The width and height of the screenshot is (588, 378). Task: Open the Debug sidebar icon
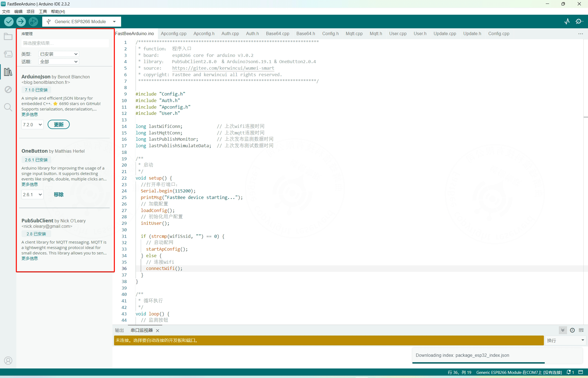(x=8, y=90)
